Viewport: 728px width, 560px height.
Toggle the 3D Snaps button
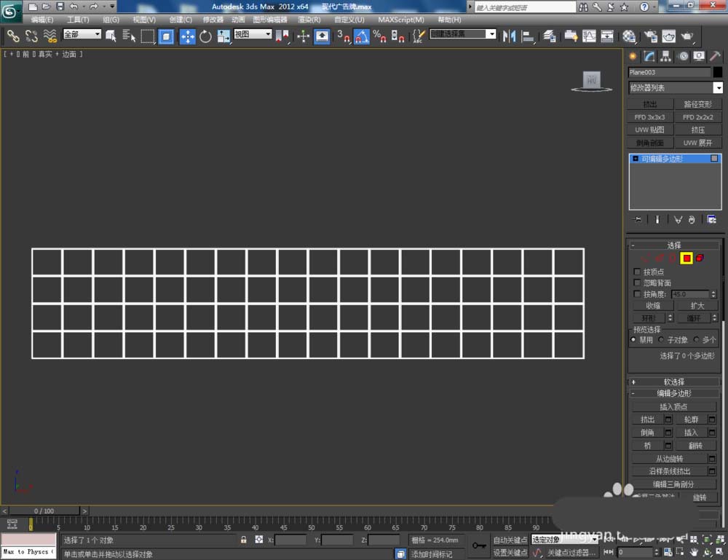click(x=343, y=36)
